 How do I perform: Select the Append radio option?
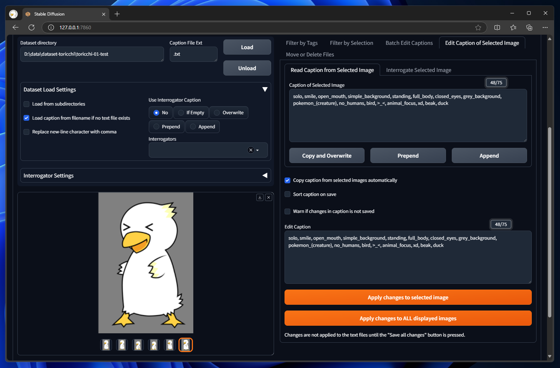pos(202,126)
